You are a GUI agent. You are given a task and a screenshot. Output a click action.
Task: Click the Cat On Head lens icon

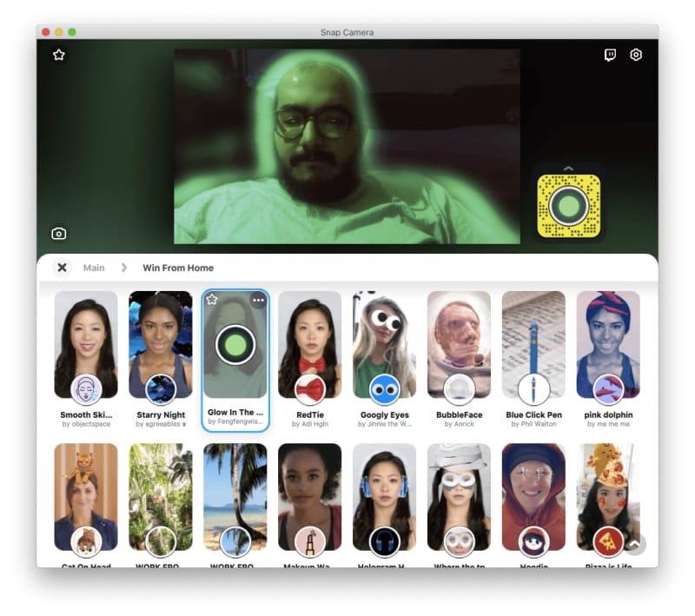[x=86, y=541]
